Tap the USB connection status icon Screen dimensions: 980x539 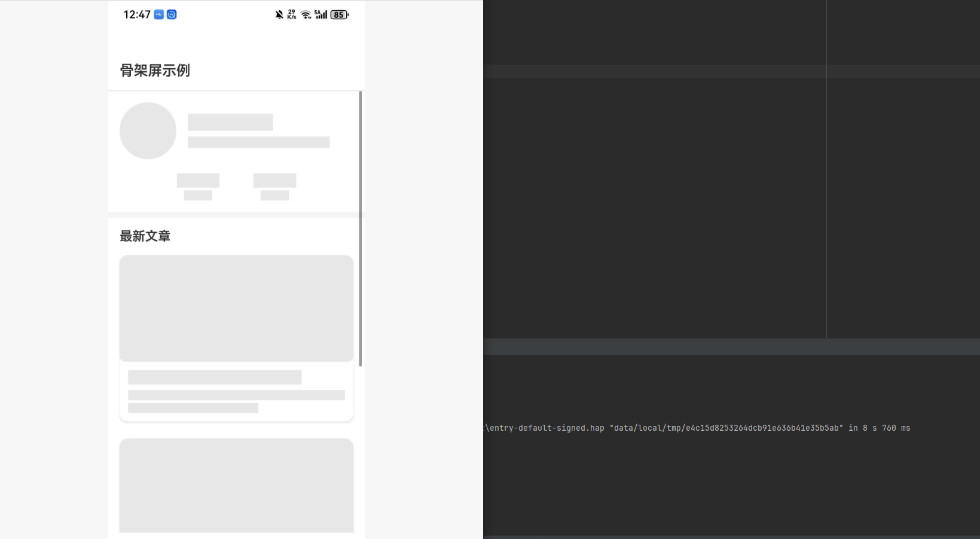[x=159, y=14]
